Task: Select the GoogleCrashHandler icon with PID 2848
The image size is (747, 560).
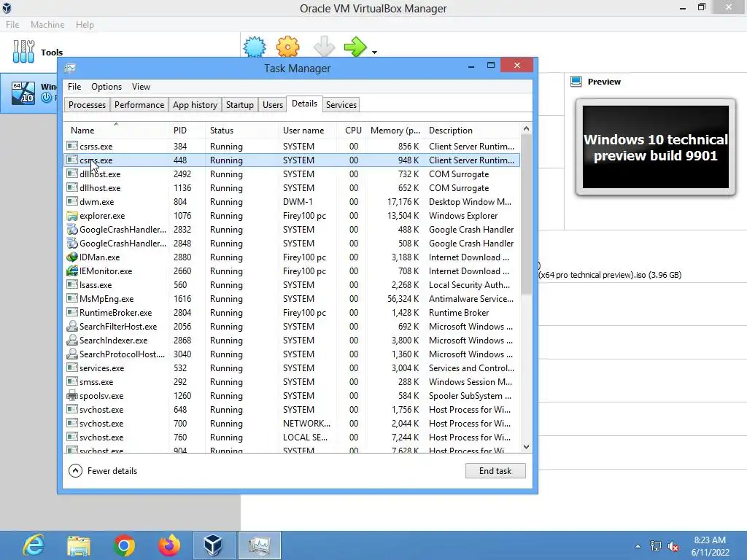Action: pyautogui.click(x=72, y=244)
